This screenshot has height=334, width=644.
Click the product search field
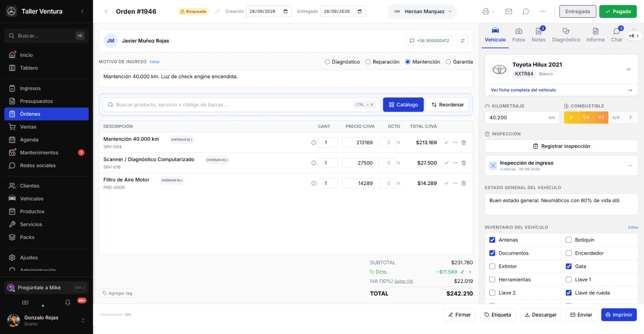pos(241,105)
